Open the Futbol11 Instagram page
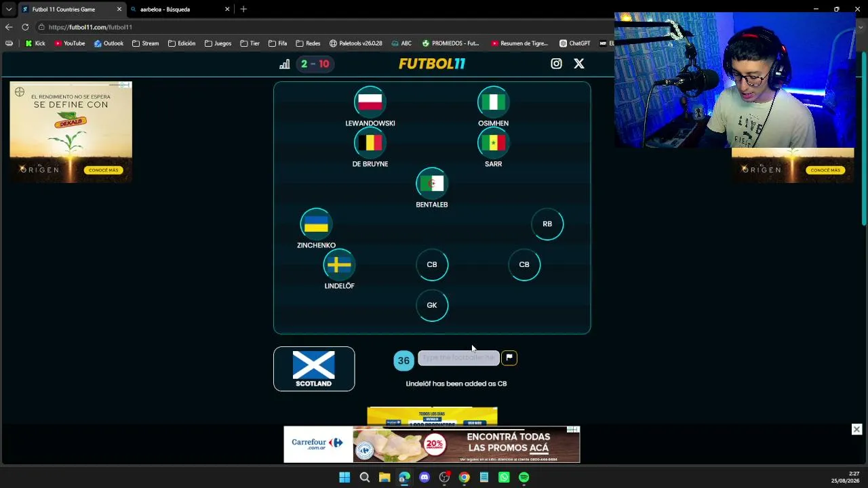This screenshot has height=488, width=868. click(556, 64)
